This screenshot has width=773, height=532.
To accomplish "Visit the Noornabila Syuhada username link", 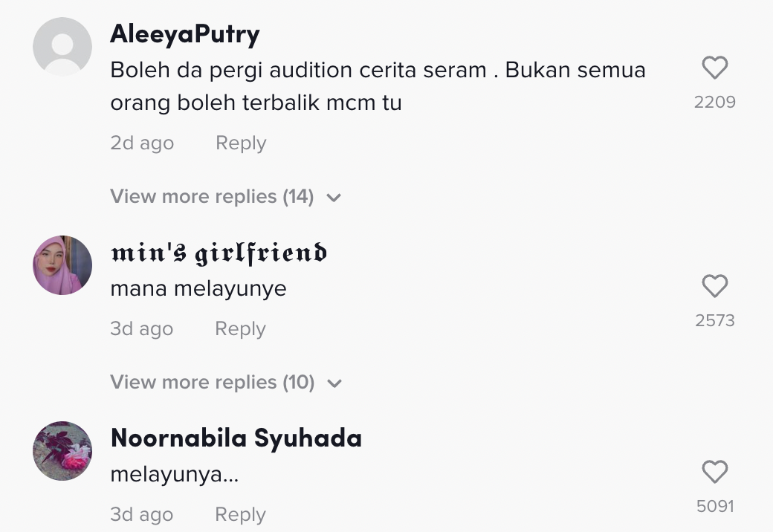I will click(x=236, y=438).
